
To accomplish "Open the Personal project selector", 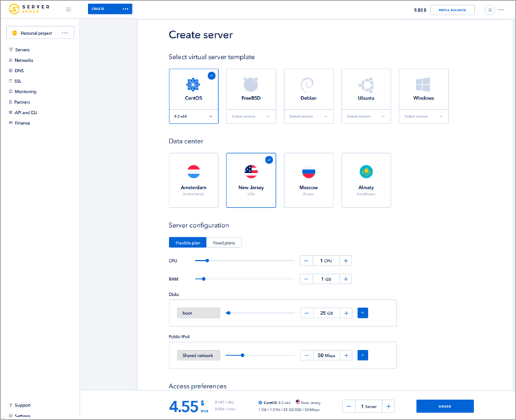I will 40,33.
